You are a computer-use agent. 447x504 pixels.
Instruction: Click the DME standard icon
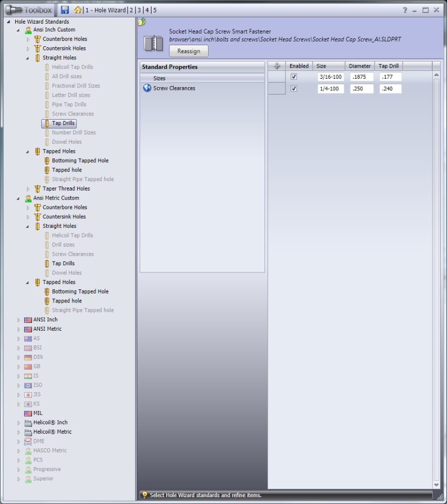pos(28,442)
